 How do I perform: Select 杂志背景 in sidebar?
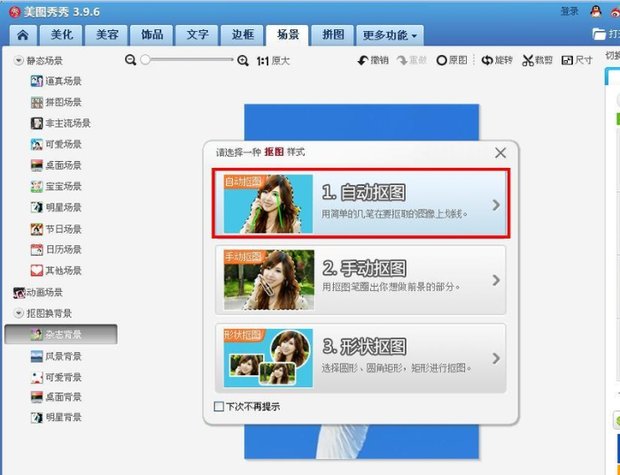click(61, 335)
